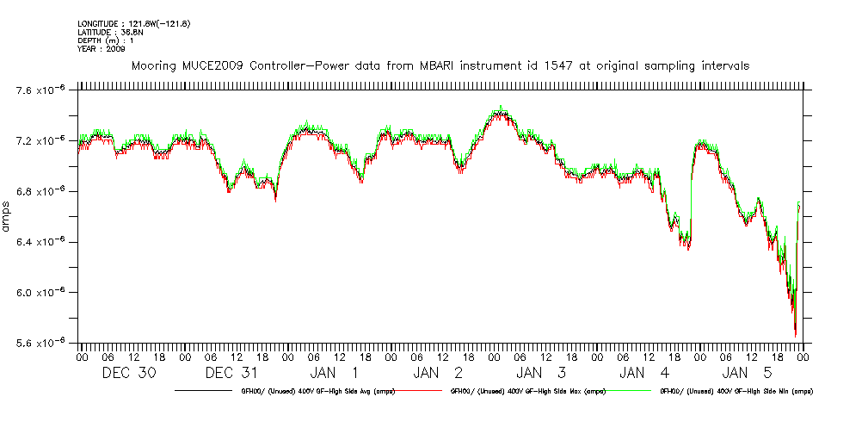Click the LONGITUDE header text
This screenshot has height=434, width=868.
133,23
